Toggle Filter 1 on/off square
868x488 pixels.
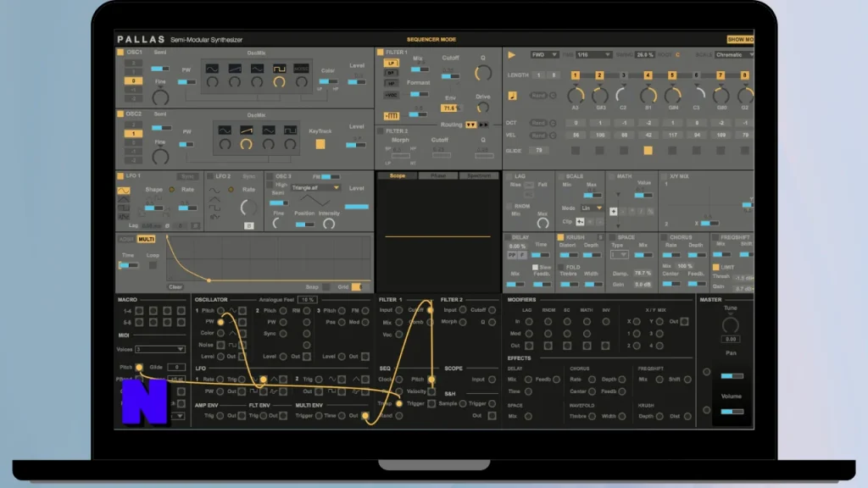381,52
